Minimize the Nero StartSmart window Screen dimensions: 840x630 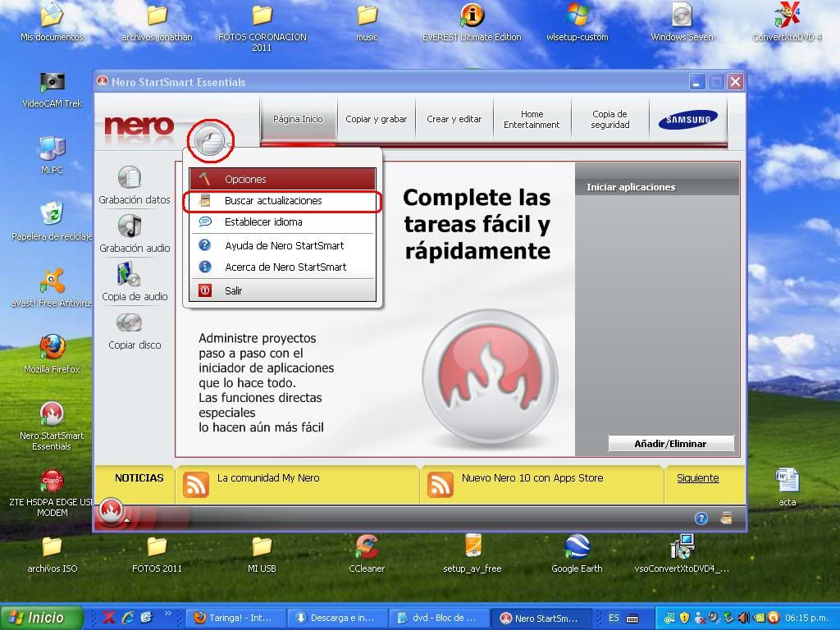tap(697, 82)
